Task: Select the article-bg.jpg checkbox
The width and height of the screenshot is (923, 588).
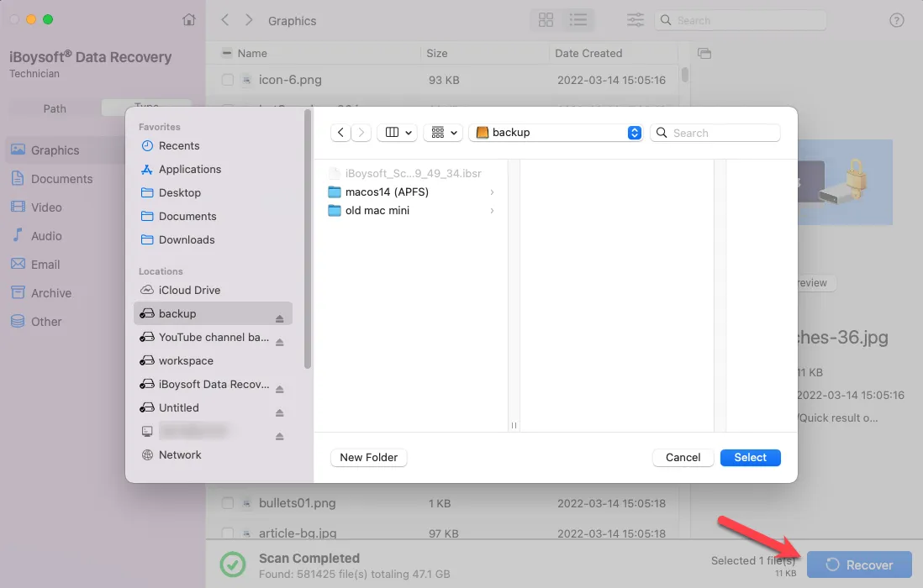Action: click(228, 533)
